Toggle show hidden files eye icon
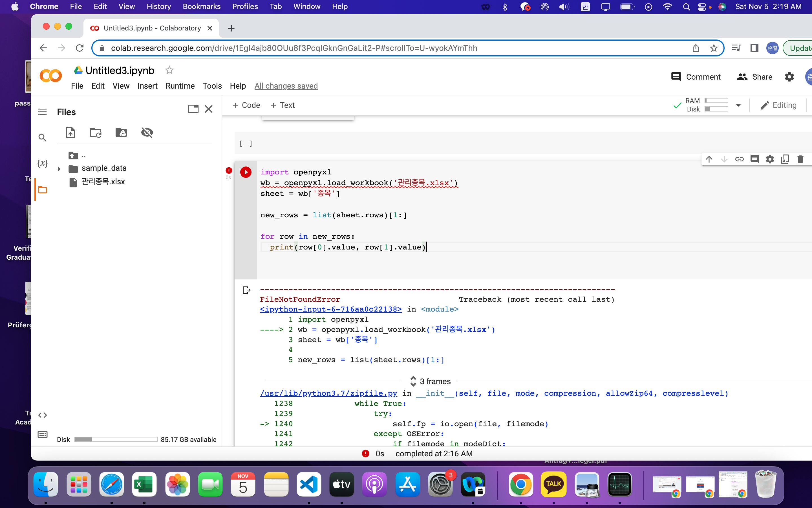The image size is (812, 508). (147, 132)
